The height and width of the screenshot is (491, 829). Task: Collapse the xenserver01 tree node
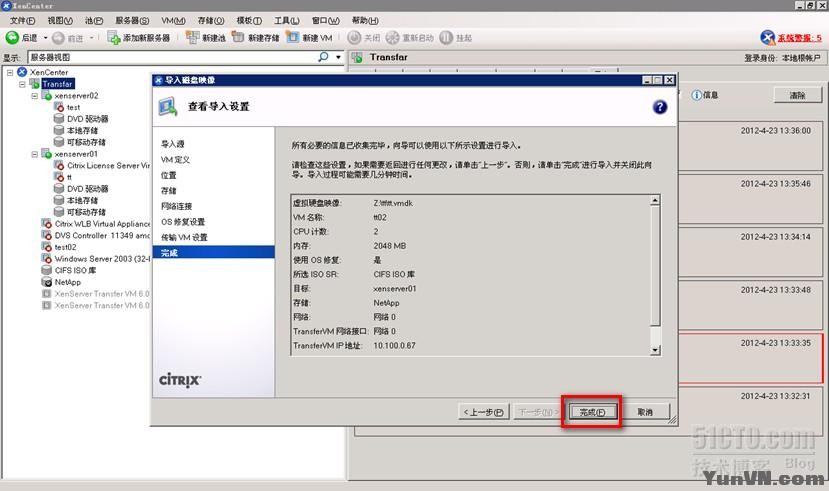(34, 154)
